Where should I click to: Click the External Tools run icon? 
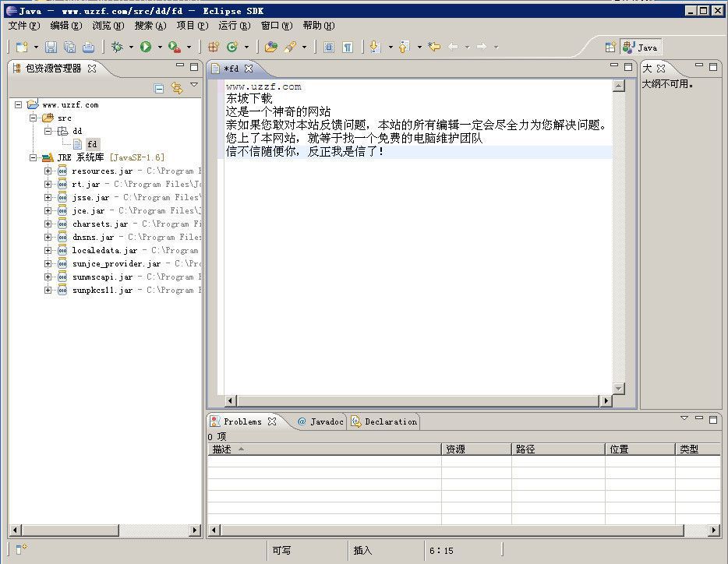(174, 47)
